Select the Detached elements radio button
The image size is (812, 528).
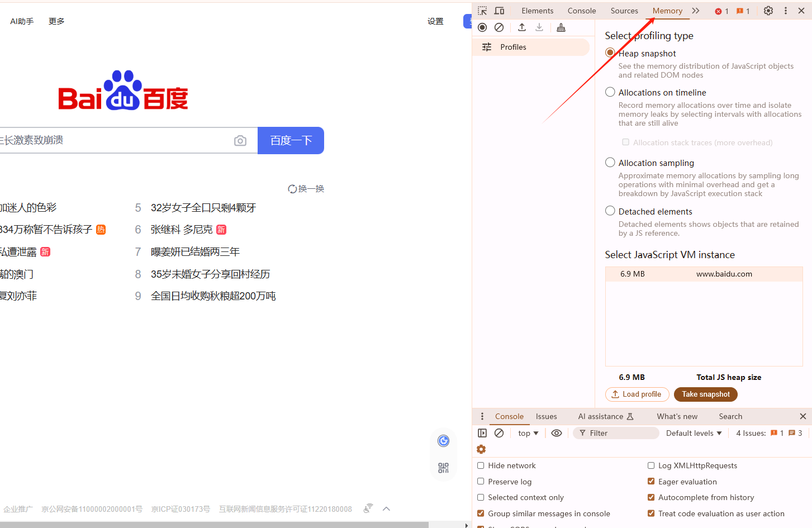(610, 211)
